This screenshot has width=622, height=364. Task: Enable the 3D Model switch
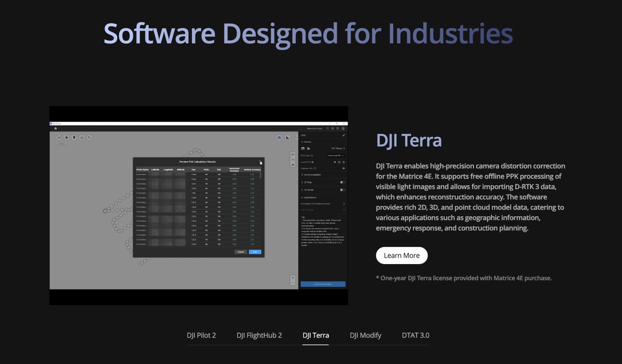342,190
